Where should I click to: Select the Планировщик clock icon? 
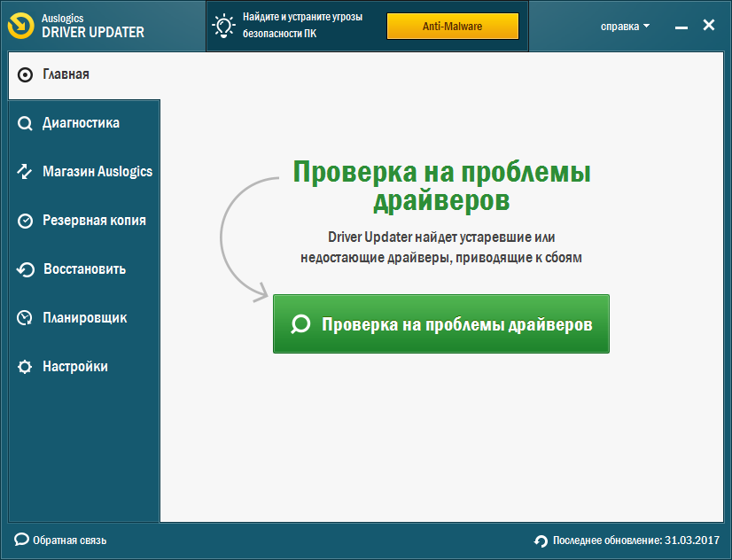(25, 318)
